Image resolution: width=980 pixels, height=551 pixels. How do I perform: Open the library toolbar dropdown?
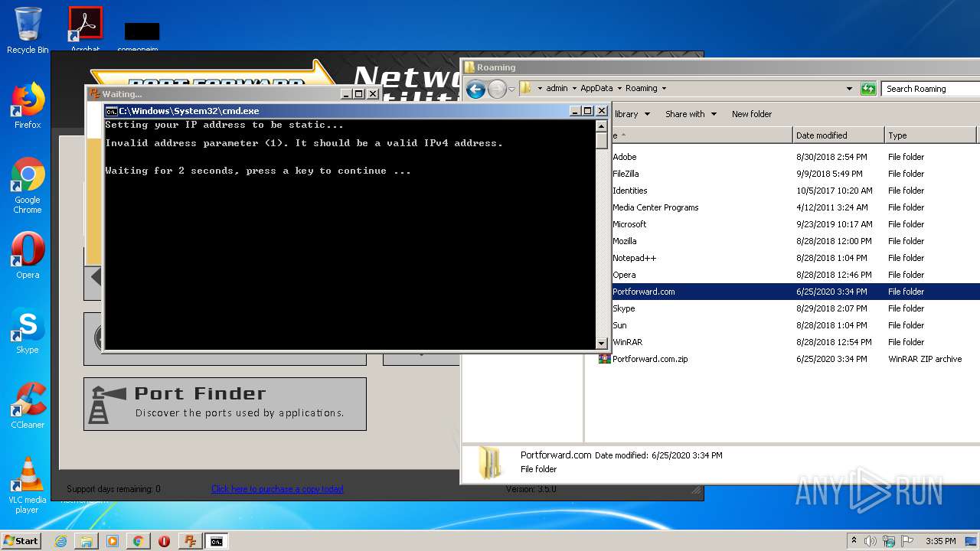pyautogui.click(x=632, y=114)
